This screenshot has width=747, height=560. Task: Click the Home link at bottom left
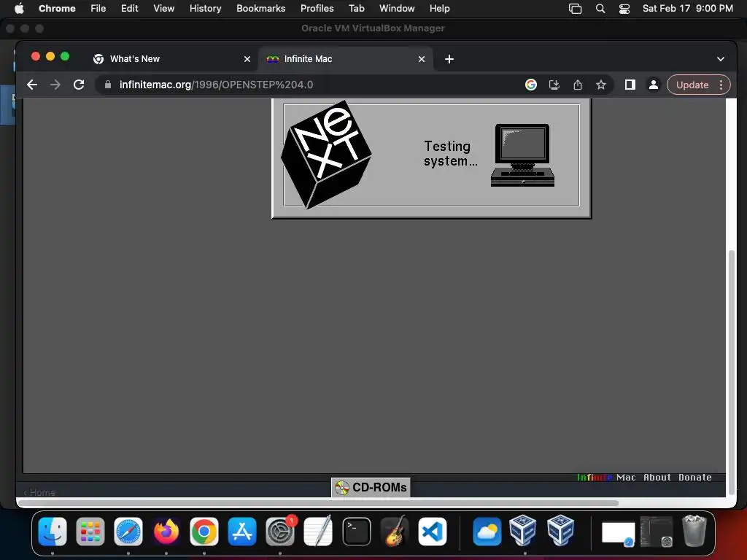tap(39, 492)
